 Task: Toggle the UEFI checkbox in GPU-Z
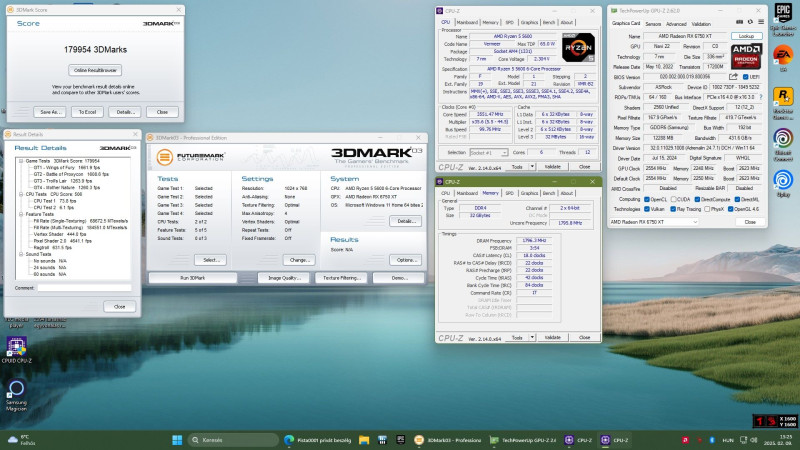click(x=745, y=77)
